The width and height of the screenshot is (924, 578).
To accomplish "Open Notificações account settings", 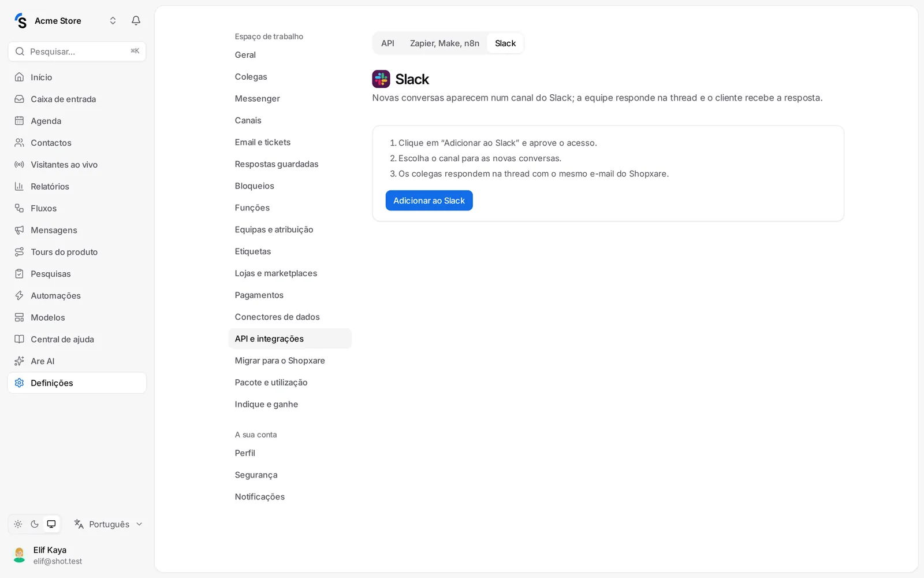I will (x=290, y=497).
